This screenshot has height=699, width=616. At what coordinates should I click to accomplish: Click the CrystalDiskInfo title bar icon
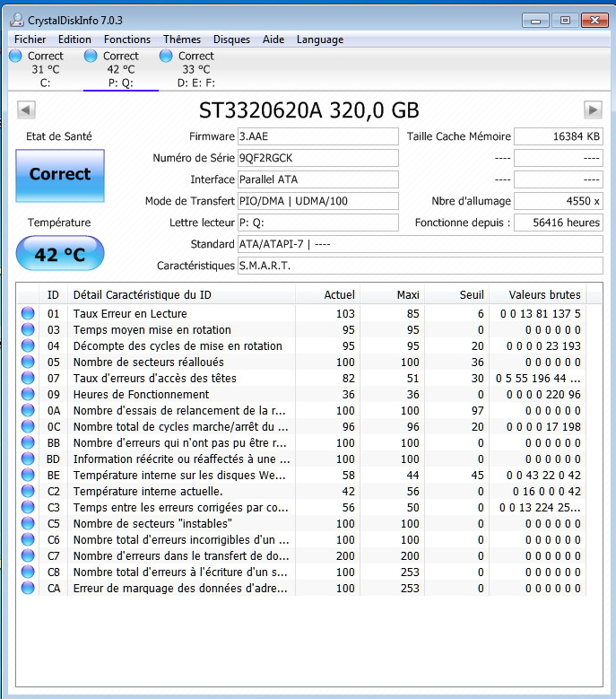pos(17,20)
